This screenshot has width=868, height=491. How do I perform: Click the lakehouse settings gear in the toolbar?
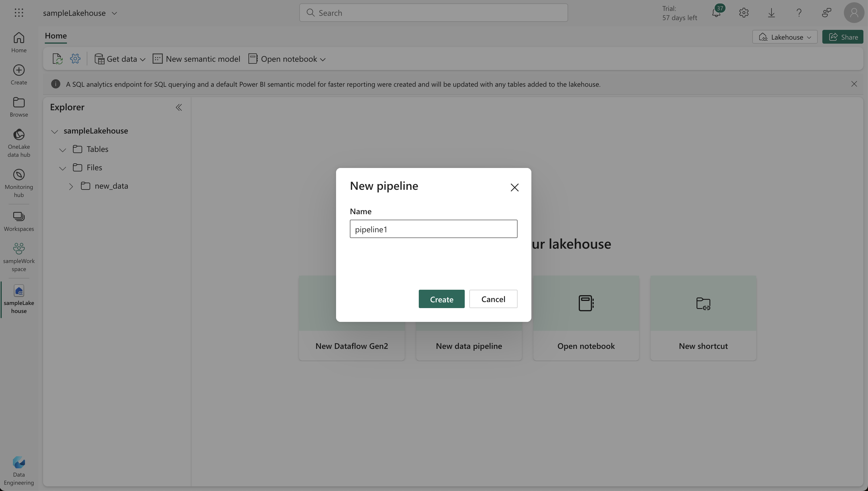point(75,59)
